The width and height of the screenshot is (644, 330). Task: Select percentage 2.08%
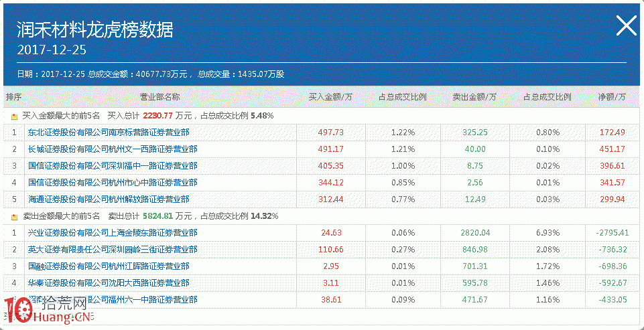(x=548, y=250)
